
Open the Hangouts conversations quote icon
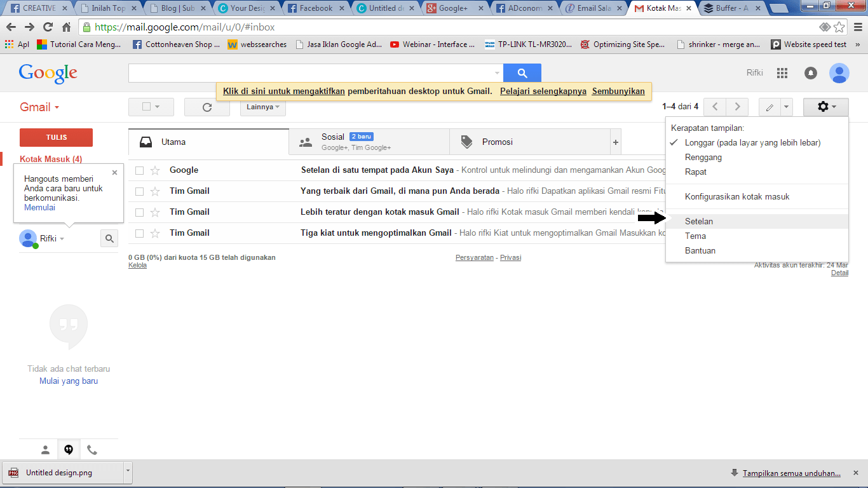coord(69,450)
